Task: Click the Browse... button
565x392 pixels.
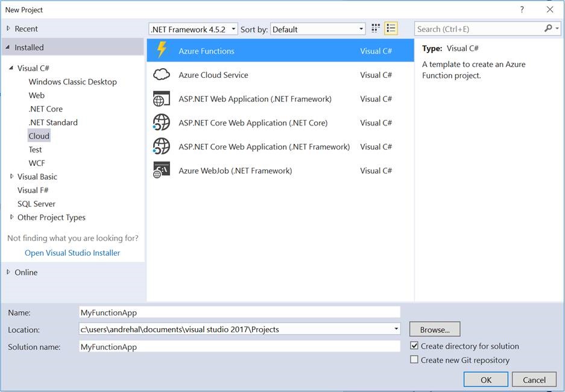Action: tap(435, 329)
